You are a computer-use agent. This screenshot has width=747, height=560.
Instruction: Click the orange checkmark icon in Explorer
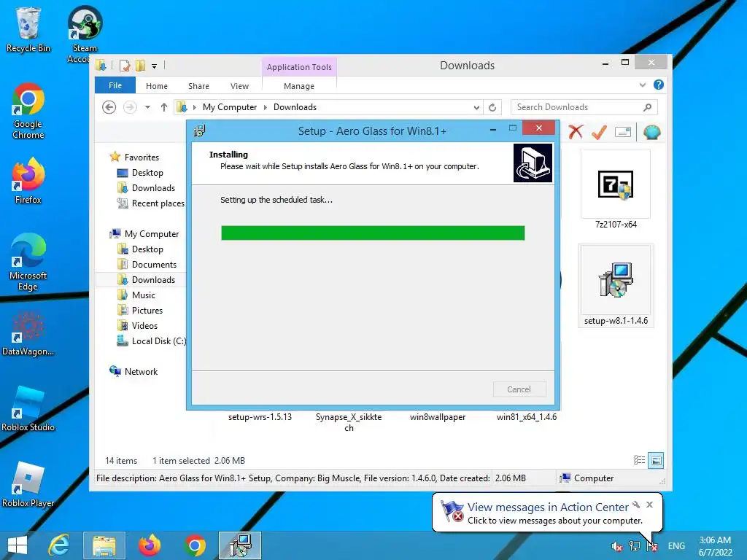599,132
